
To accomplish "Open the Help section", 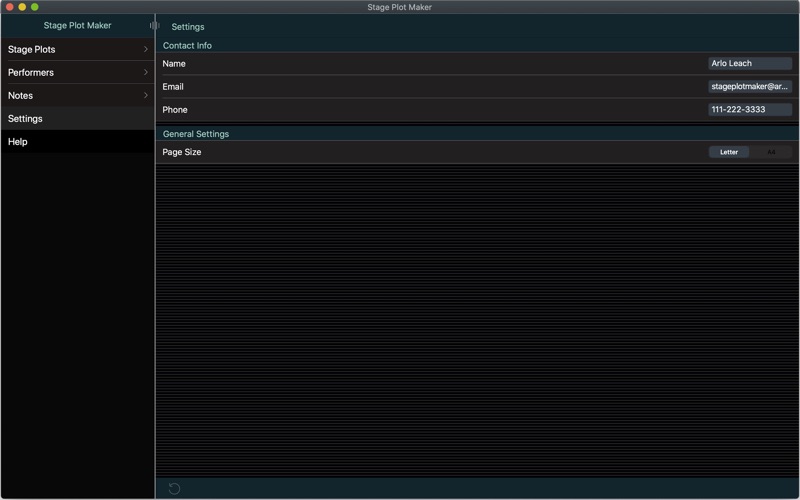I will click(x=78, y=141).
